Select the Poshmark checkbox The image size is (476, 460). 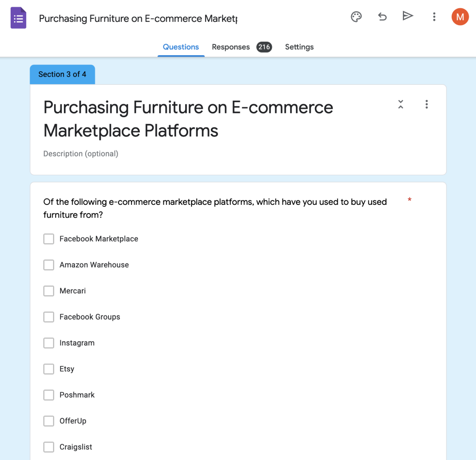point(48,395)
